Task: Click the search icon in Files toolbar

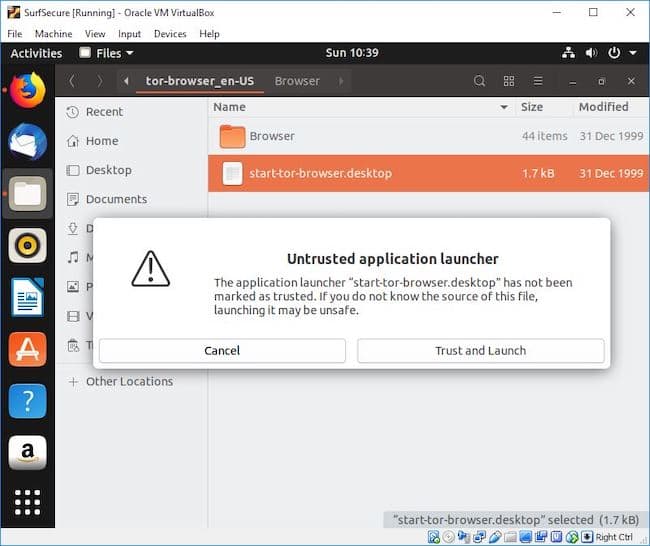Action: pyautogui.click(x=479, y=81)
